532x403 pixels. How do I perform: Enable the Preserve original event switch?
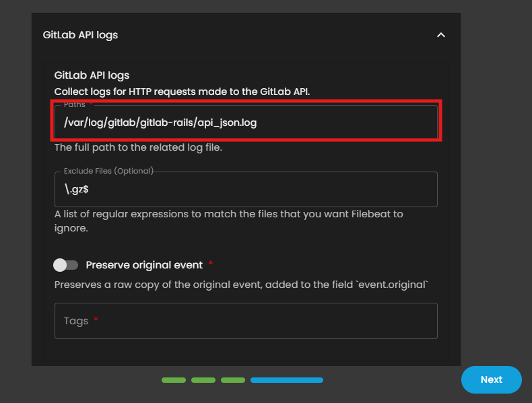pyautogui.click(x=66, y=265)
